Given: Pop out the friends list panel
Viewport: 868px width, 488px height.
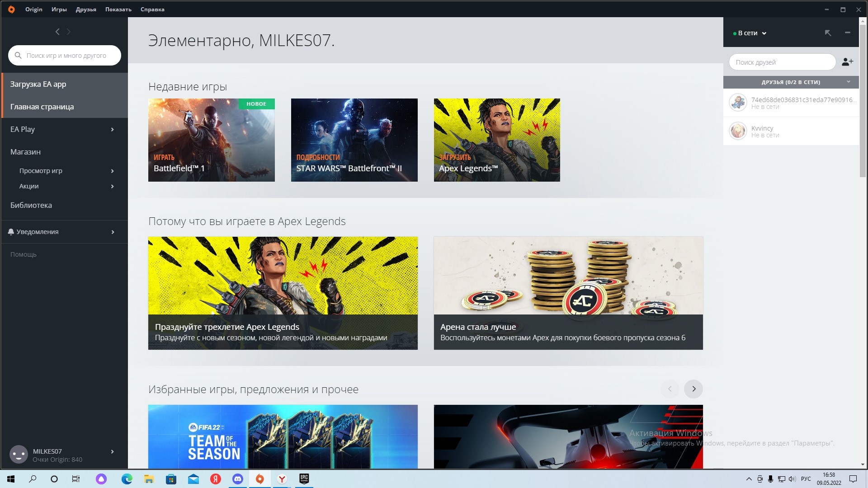Looking at the screenshot, I should (828, 33).
